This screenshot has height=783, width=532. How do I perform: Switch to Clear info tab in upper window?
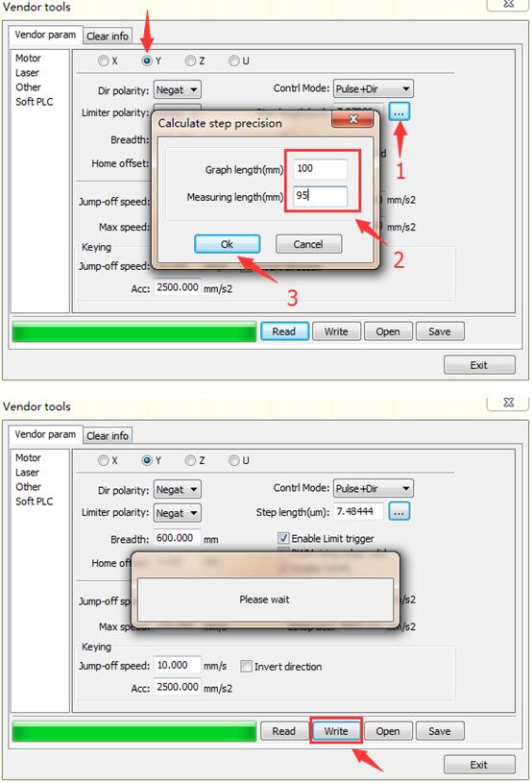point(108,37)
